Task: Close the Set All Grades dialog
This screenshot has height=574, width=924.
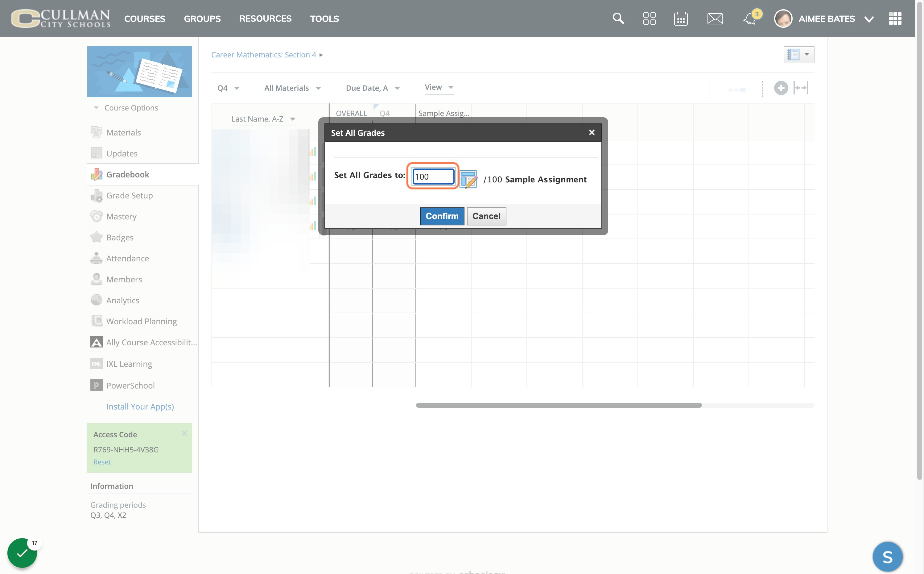Action: pos(591,132)
